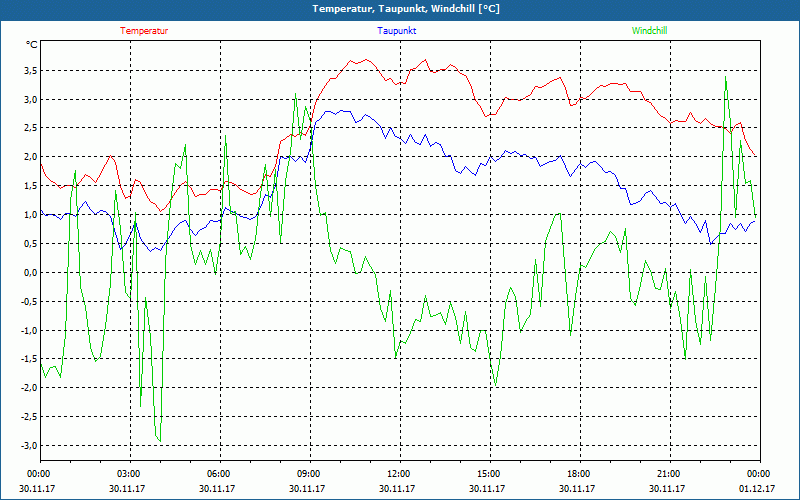
Task: Click the 03:00 time axis label
Action: coord(129,474)
